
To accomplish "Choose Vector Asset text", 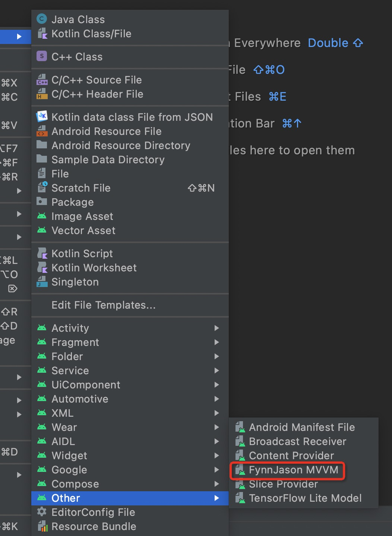I will [x=83, y=230].
